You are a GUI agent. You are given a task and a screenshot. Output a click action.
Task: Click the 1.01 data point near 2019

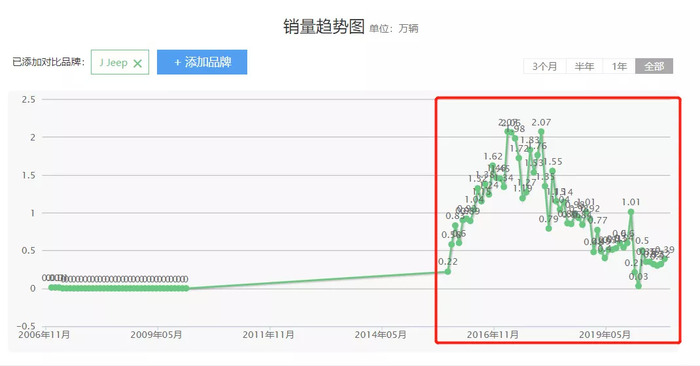click(x=631, y=212)
